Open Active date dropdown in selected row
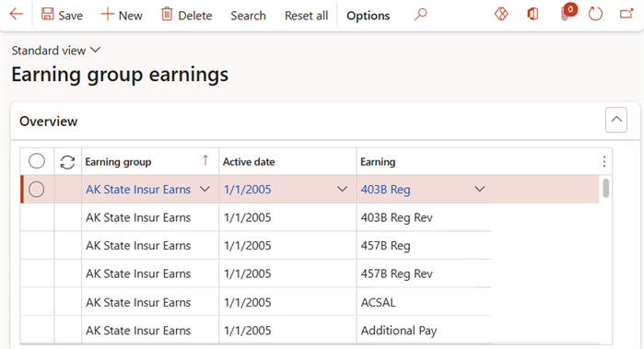This screenshot has width=644, height=349. pyautogui.click(x=342, y=190)
